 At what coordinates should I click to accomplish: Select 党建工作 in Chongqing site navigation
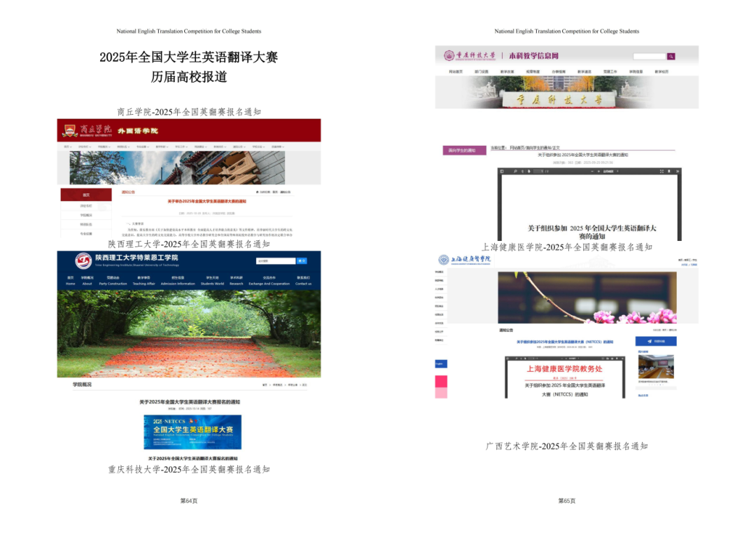click(610, 71)
